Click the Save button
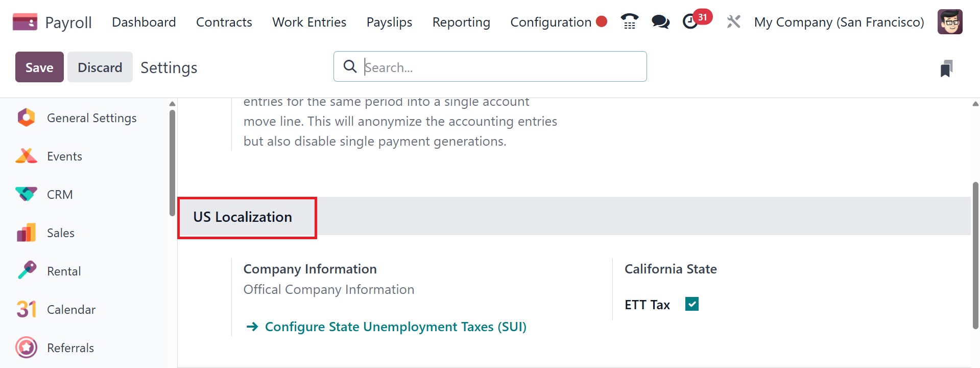The image size is (980, 368). coord(39,67)
